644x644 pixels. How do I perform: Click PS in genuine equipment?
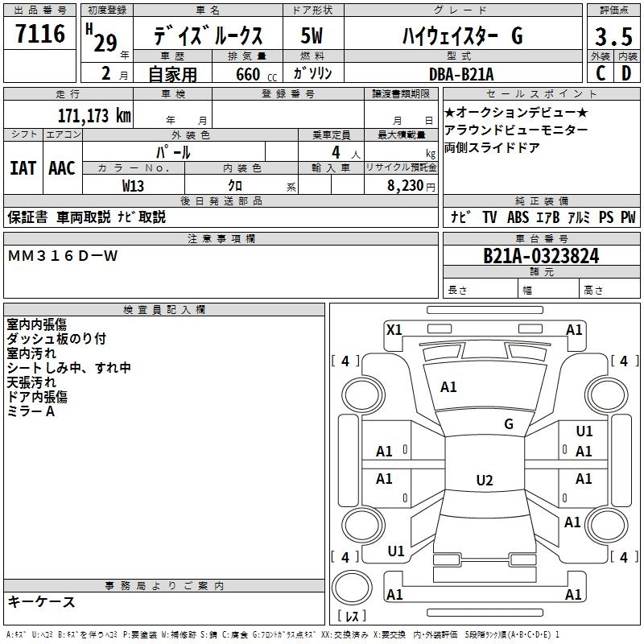tap(606, 217)
